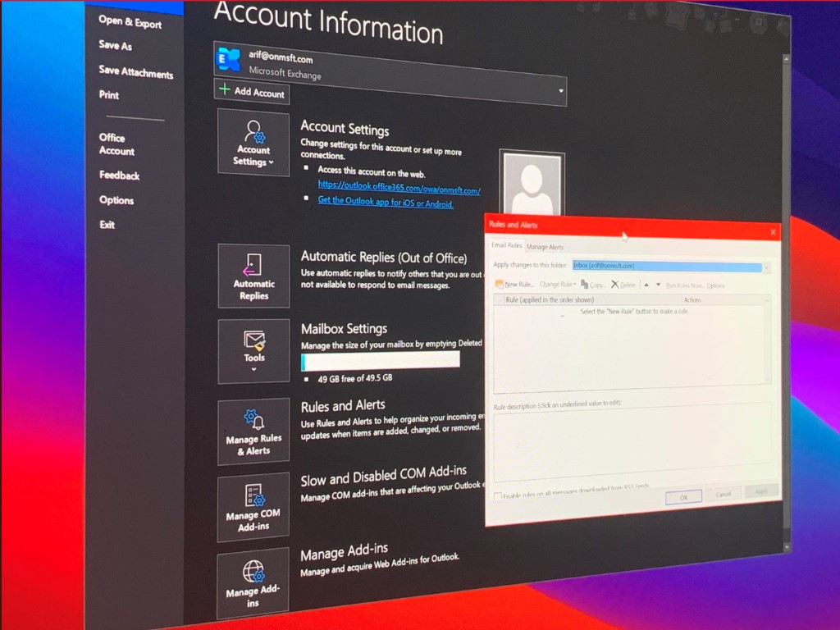Expand the account selector dropdown
This screenshot has width=840, height=630.
coord(561,90)
